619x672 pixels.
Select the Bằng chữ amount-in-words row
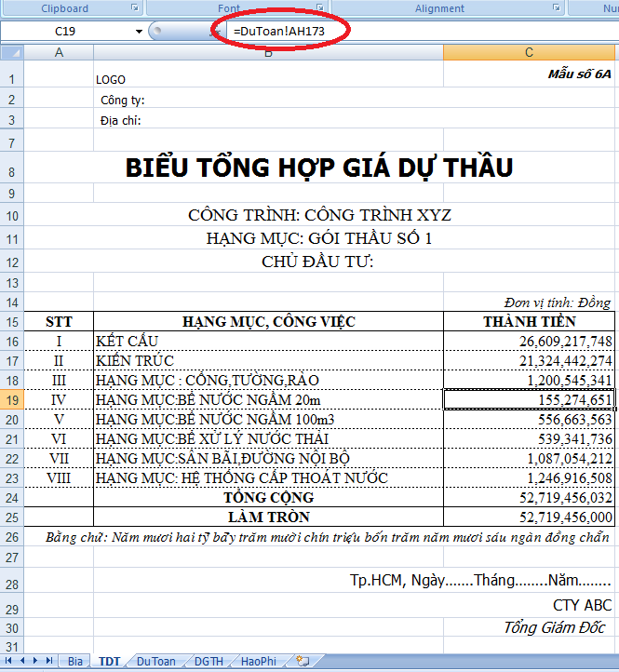click(x=319, y=537)
